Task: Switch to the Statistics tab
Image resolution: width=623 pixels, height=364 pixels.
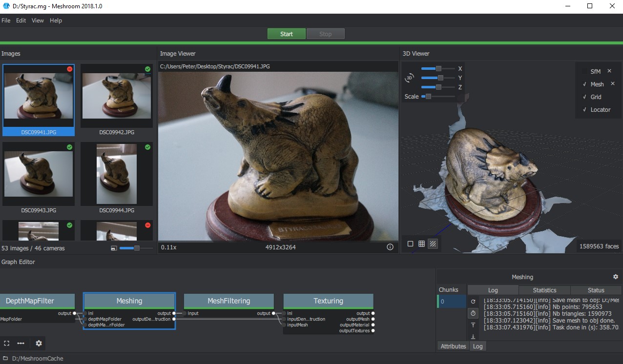Action: coord(544,290)
